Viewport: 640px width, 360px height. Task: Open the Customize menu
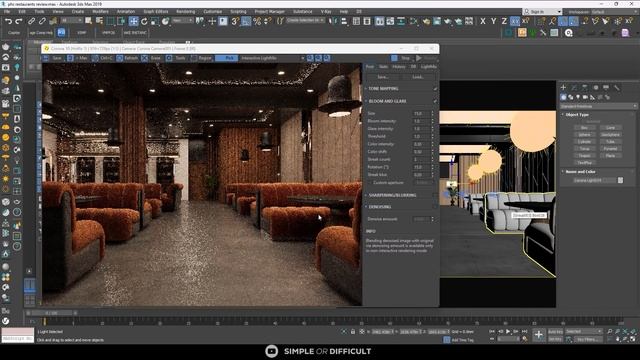[213, 12]
